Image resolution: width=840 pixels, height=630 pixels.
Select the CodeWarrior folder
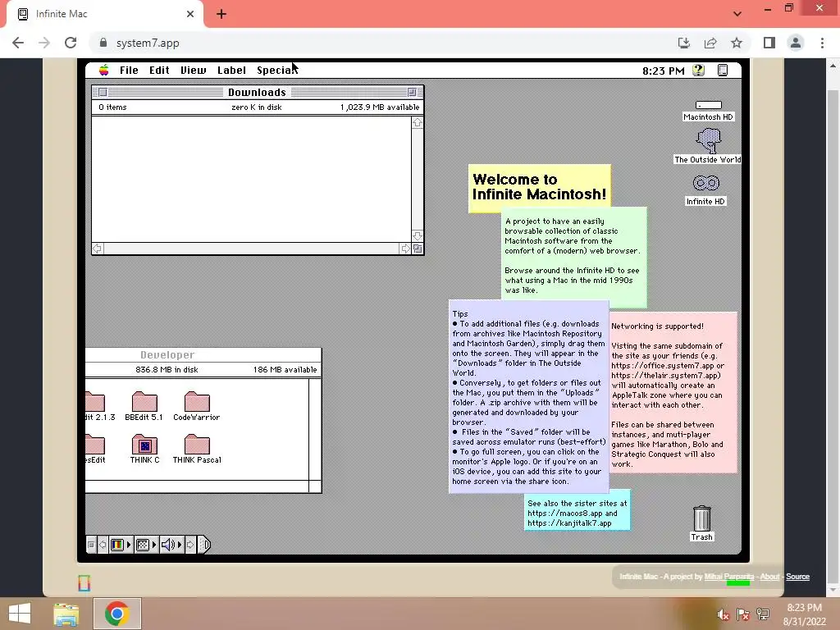point(197,402)
